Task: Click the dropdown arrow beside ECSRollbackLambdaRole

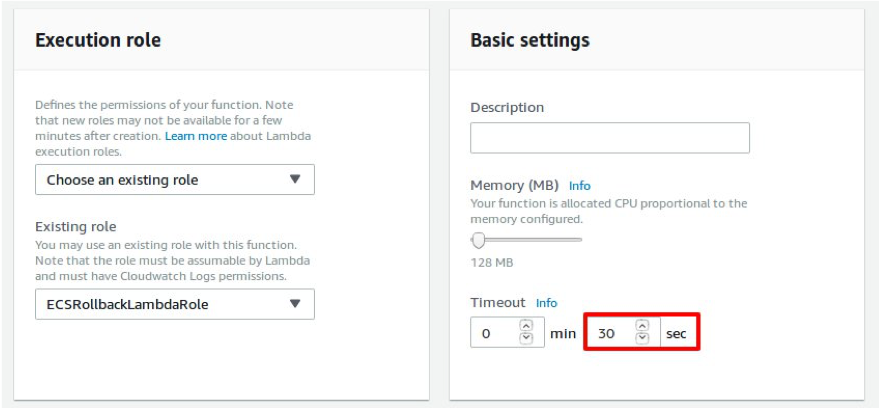Action: [x=295, y=304]
